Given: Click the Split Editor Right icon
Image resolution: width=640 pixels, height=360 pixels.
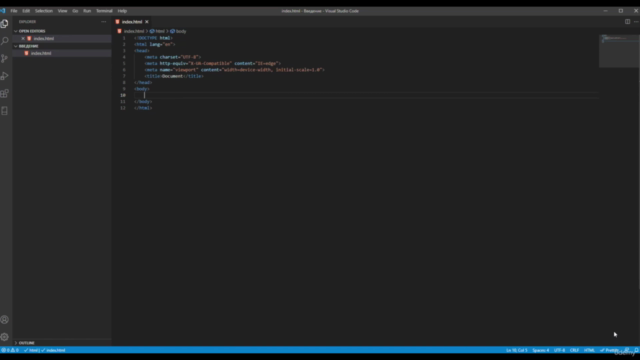Looking at the screenshot, I should (627, 22).
